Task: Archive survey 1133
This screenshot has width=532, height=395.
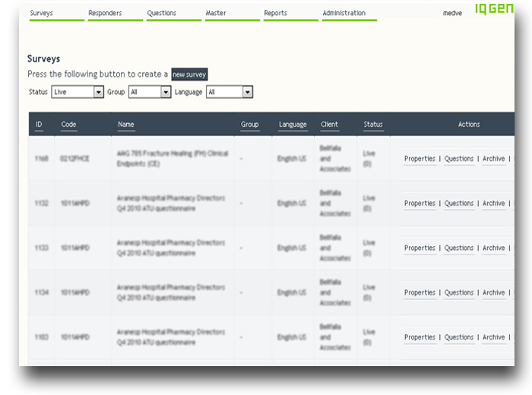Action: pyautogui.click(x=493, y=248)
